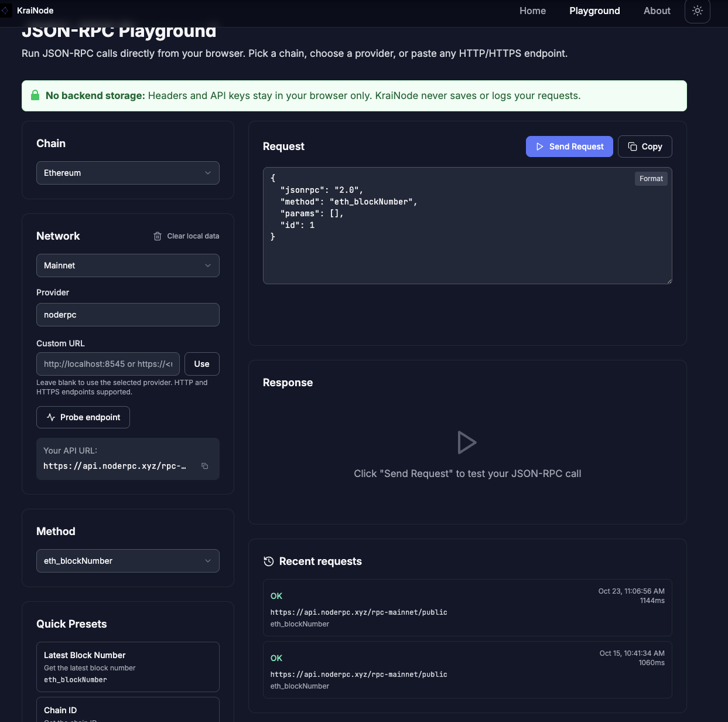The height and width of the screenshot is (722, 728).
Task: Click the Custom URL input field
Action: pos(108,364)
